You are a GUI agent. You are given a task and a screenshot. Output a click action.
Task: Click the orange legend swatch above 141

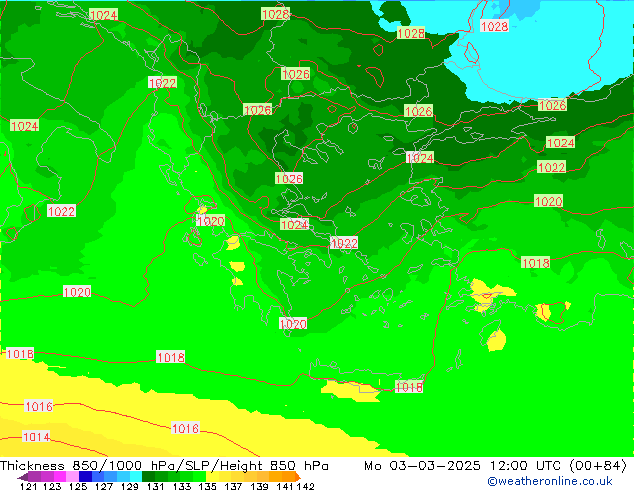(288, 477)
